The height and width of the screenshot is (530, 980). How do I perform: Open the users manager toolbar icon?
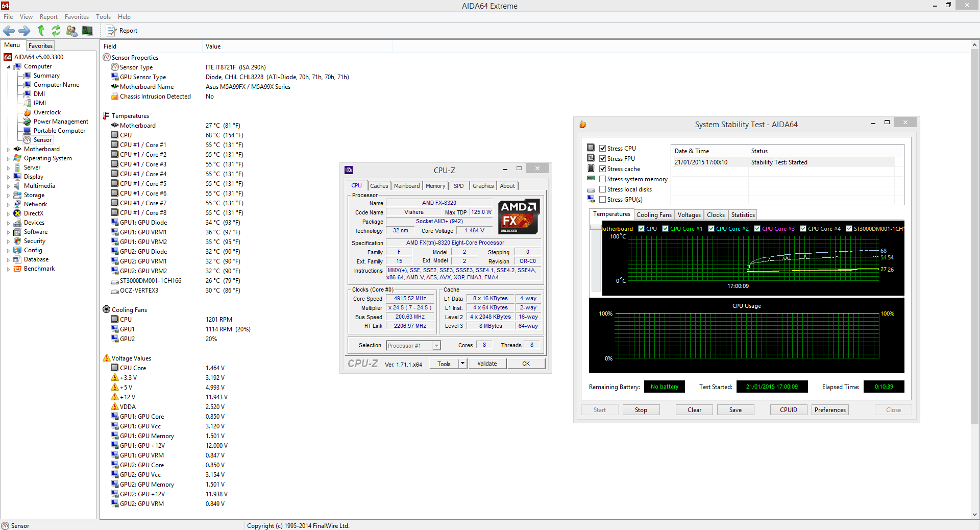[71, 31]
